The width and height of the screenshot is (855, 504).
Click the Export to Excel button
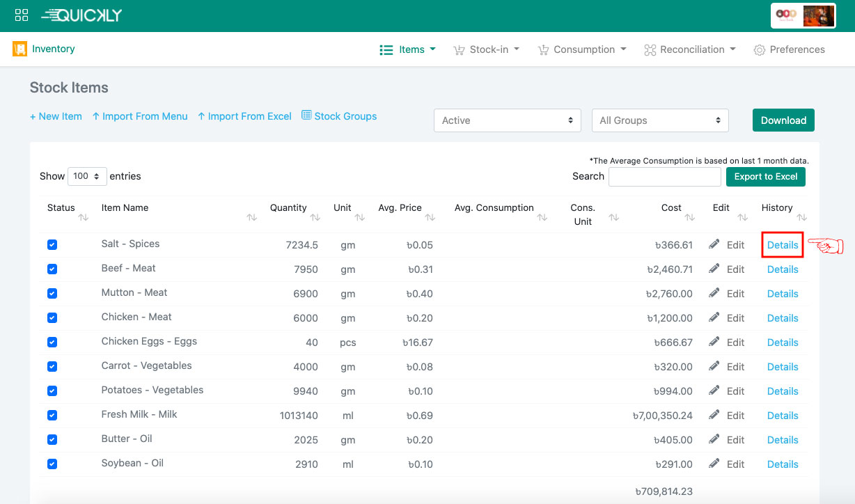coord(765,176)
